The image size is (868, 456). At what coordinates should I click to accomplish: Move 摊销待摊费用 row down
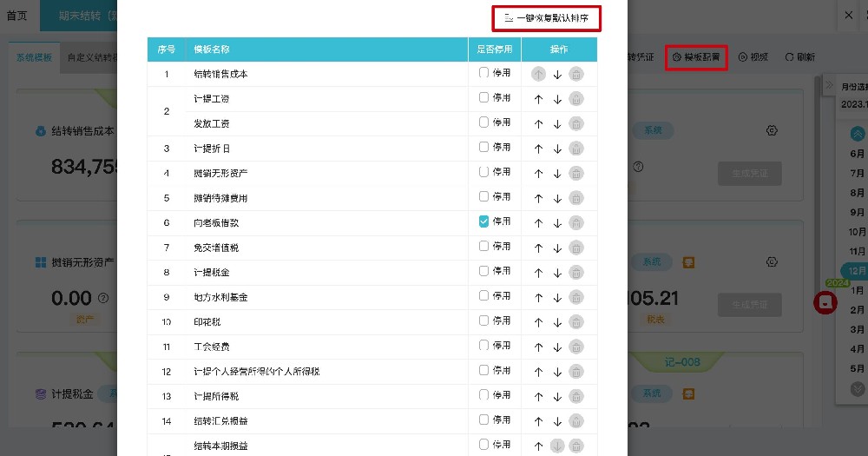click(557, 198)
